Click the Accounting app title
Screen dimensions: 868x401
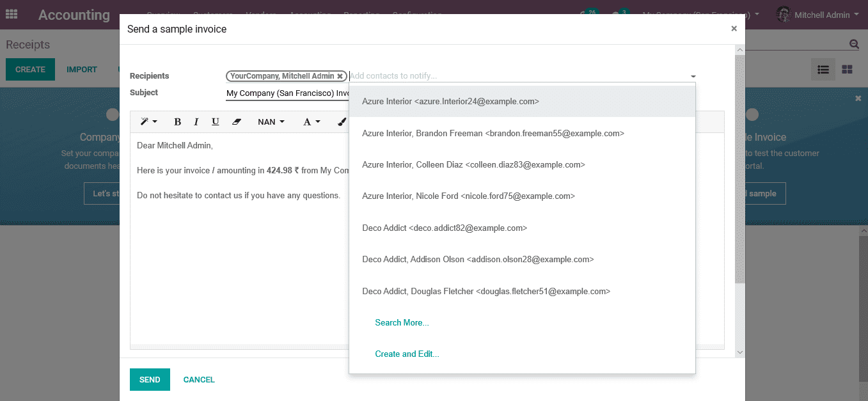tap(74, 15)
